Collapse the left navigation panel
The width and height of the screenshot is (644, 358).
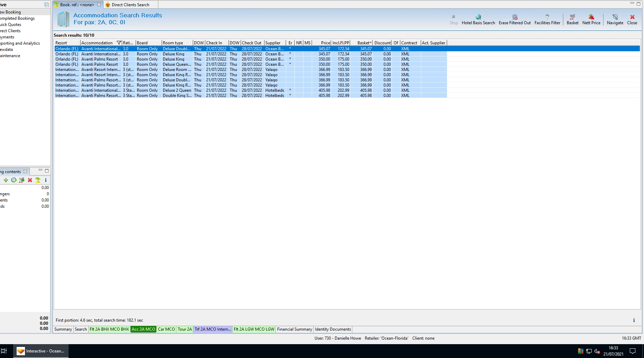click(47, 5)
